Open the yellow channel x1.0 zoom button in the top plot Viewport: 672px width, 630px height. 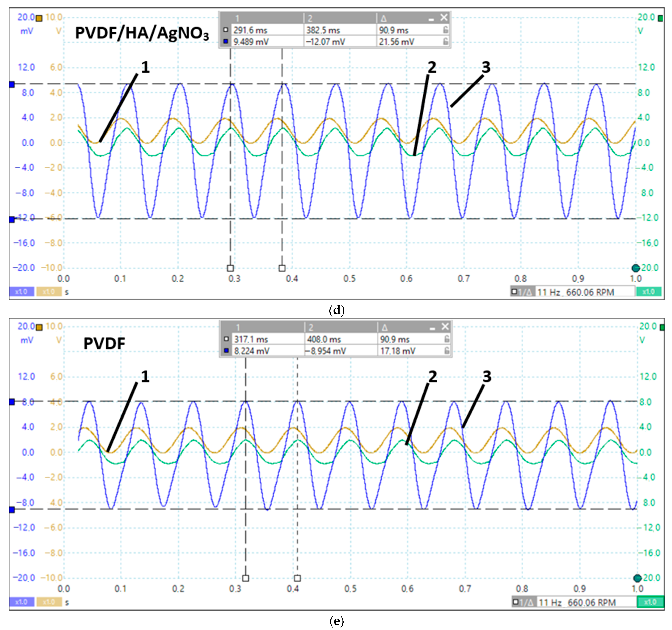pos(49,291)
